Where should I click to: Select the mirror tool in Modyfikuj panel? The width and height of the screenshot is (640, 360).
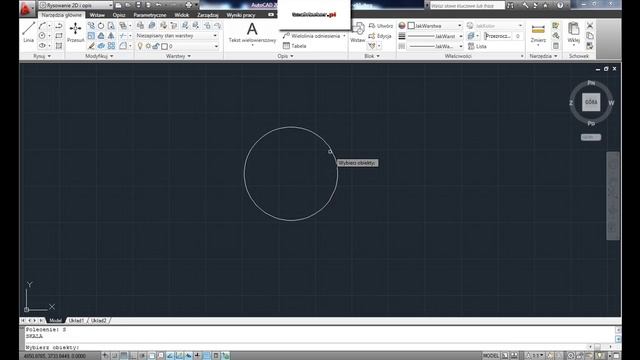(x=111, y=36)
